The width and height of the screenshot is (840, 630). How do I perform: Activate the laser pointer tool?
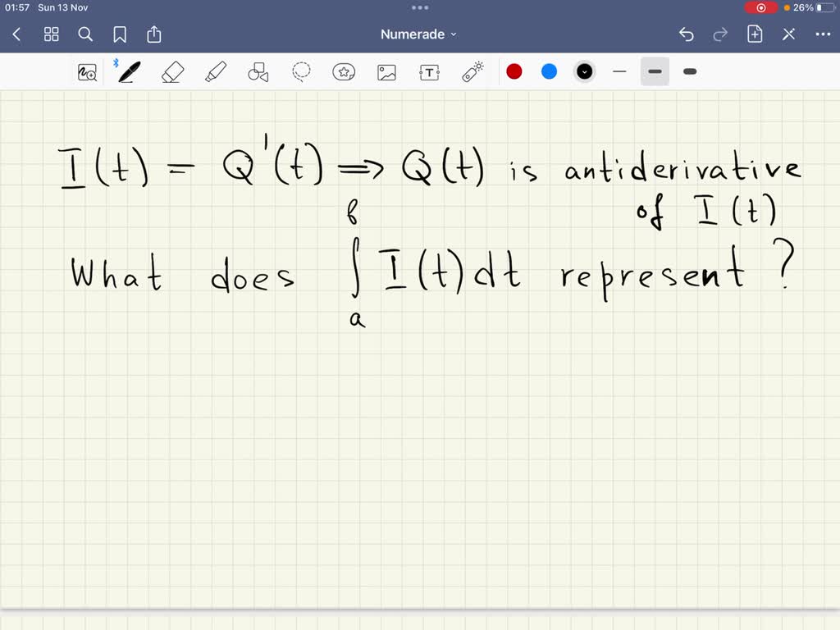(x=472, y=71)
